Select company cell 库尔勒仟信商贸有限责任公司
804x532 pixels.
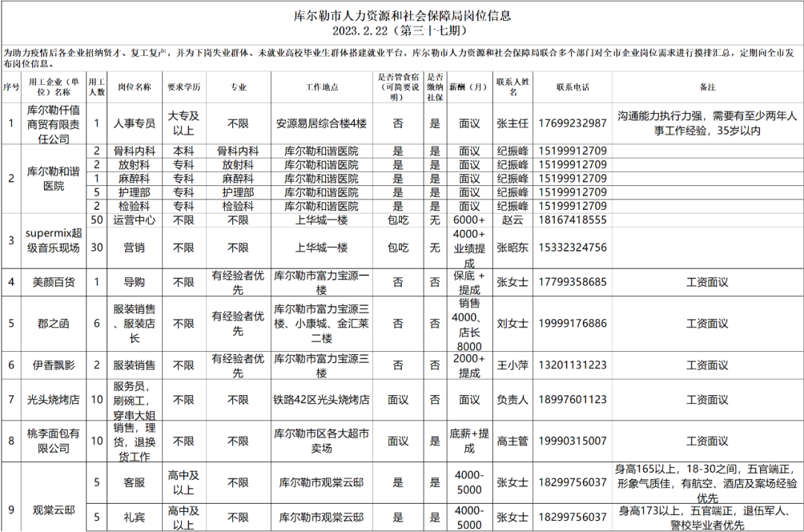54,124
